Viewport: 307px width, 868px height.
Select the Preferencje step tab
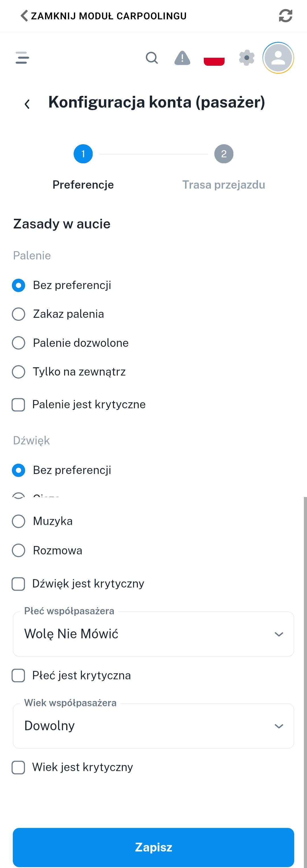[x=83, y=185]
